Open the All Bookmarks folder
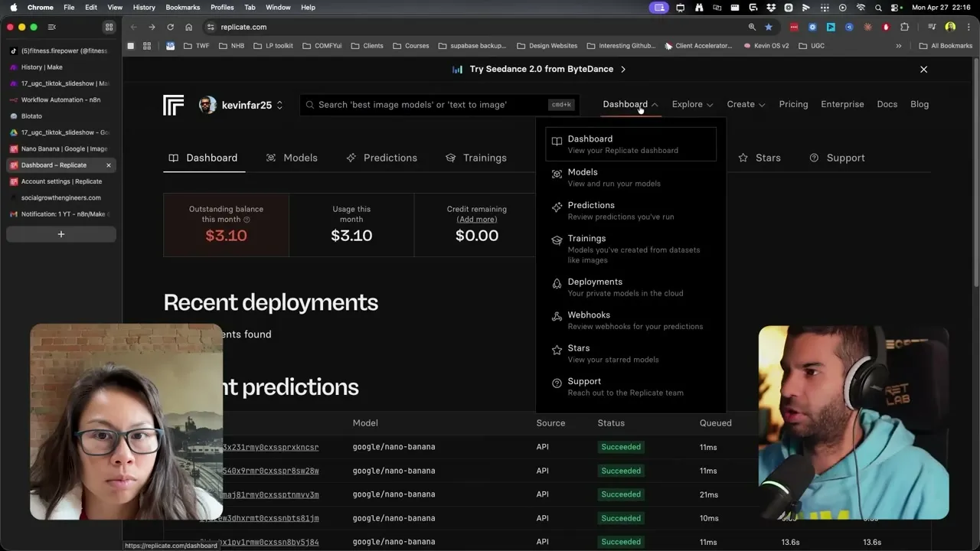The width and height of the screenshot is (980, 551). tap(945, 46)
